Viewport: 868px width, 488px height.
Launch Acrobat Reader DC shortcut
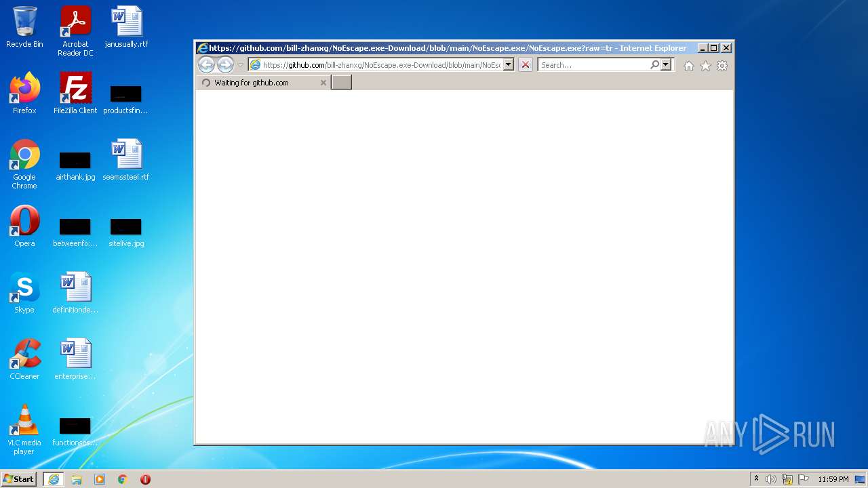point(75,31)
